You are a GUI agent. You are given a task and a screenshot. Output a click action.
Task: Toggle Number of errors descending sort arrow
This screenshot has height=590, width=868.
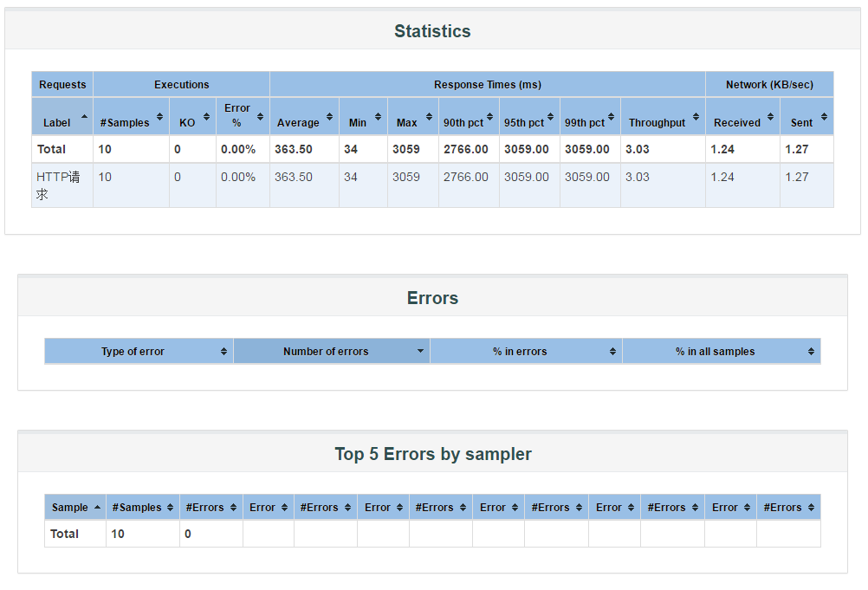[421, 351]
